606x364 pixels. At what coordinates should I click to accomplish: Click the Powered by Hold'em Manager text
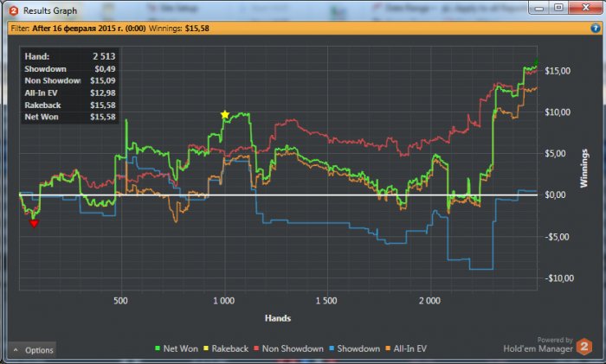tap(538, 346)
